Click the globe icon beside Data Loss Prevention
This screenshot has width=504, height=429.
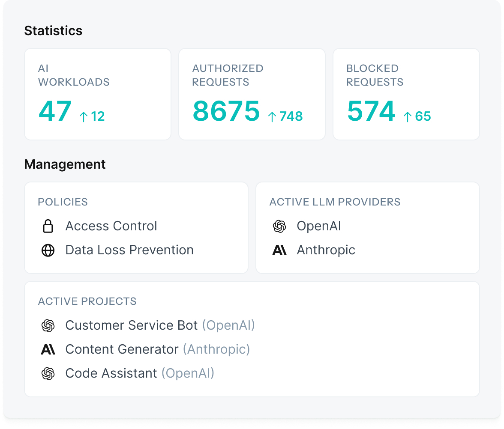coord(48,250)
